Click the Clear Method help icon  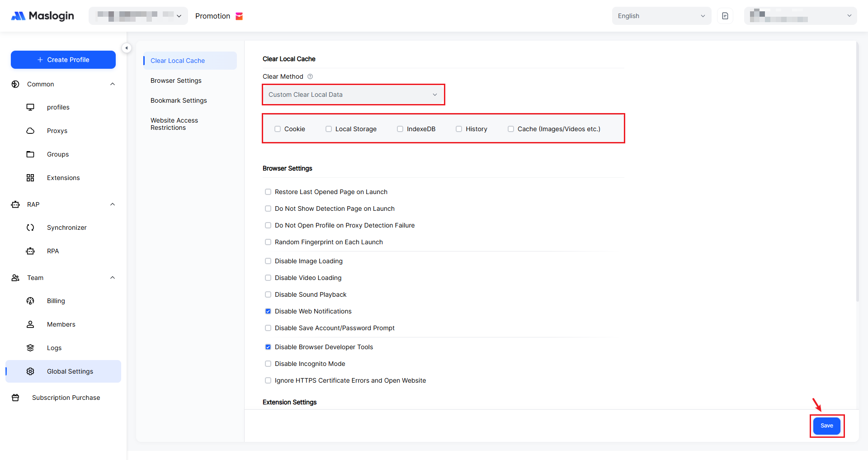[310, 76]
